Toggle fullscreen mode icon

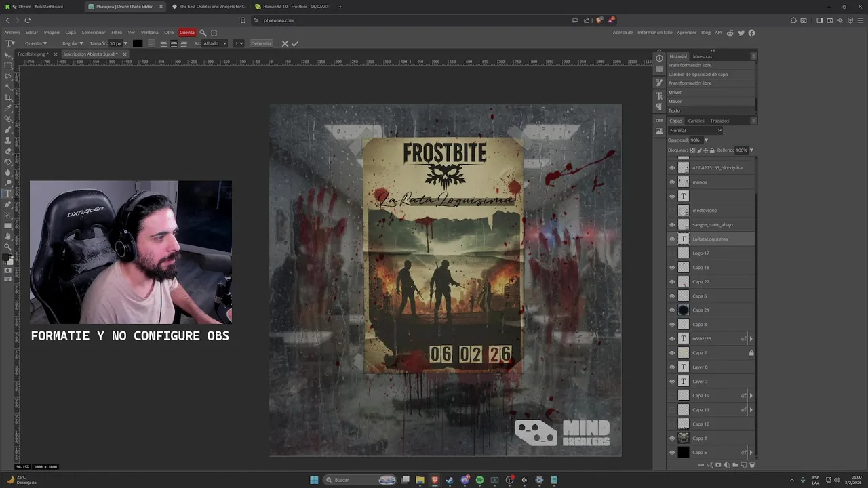click(214, 33)
